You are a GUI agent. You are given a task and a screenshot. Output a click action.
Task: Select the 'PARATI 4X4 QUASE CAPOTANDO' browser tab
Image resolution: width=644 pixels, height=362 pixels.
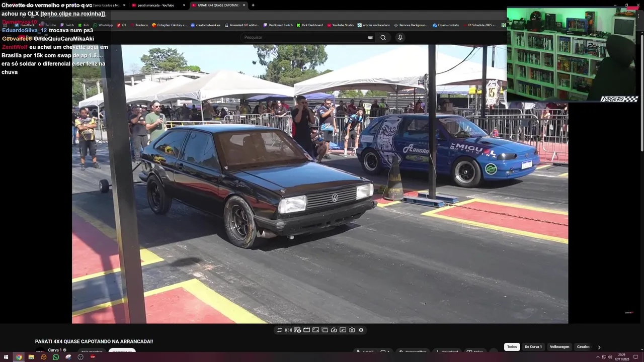tap(218, 5)
